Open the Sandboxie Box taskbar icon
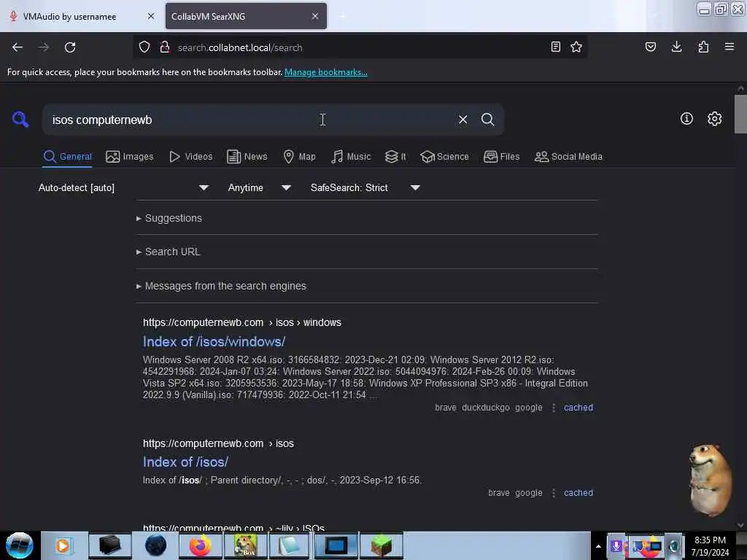Viewport: 747px width, 560px height. coord(245,545)
